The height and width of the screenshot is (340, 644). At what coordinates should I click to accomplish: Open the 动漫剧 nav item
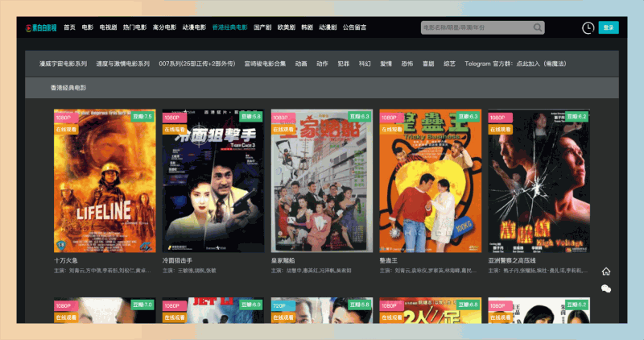328,27
